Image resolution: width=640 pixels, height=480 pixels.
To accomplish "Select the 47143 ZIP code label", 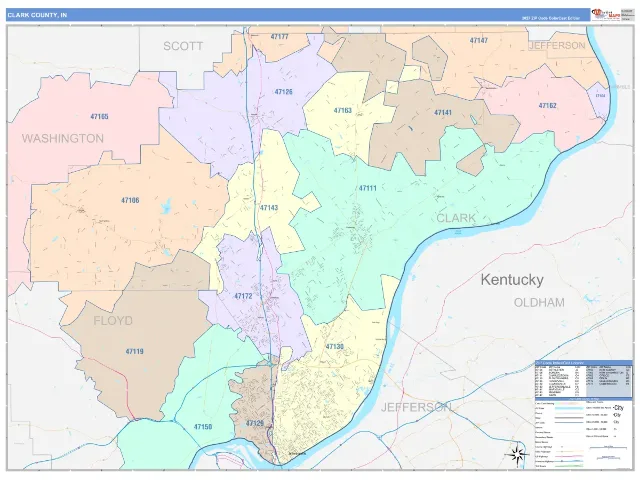I will (x=269, y=208).
